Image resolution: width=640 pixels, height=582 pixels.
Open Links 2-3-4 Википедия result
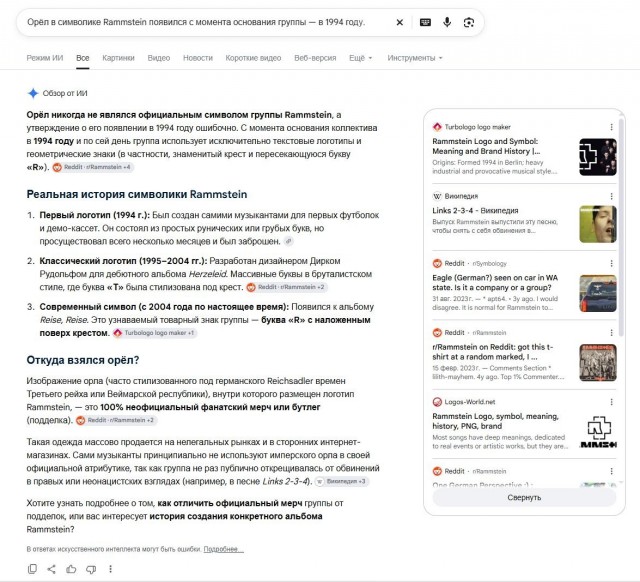pos(475,211)
